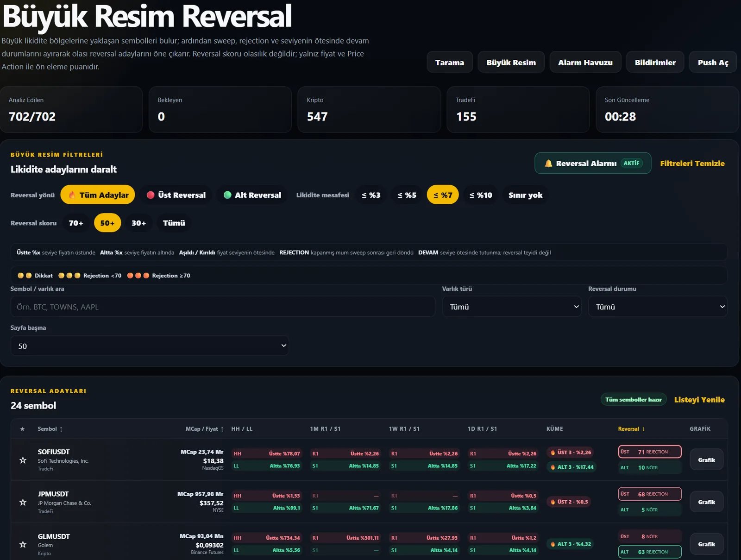Image resolution: width=741 pixels, height=560 pixels.
Task: Select Alt Reversal direction filter
Action: pyautogui.click(x=252, y=195)
